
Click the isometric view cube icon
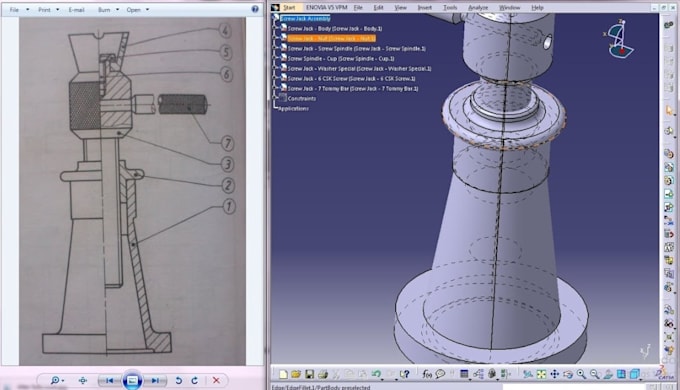coord(634,374)
